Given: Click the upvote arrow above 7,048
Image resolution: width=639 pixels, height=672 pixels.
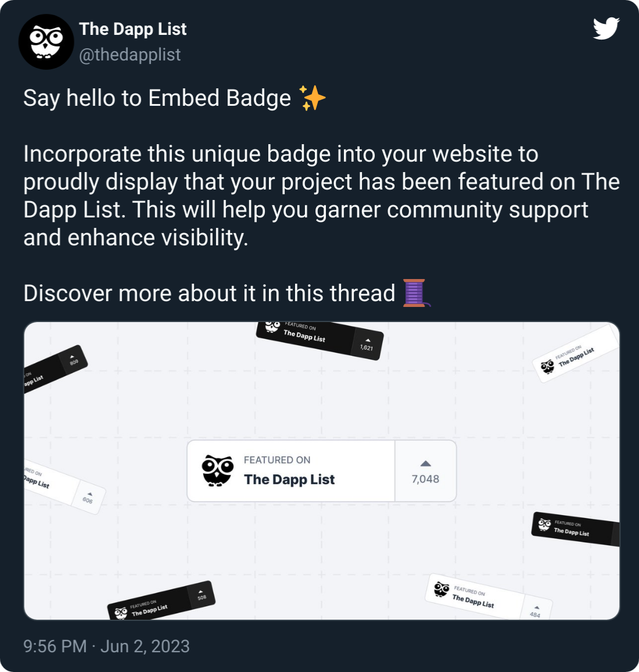Looking at the screenshot, I should [425, 463].
